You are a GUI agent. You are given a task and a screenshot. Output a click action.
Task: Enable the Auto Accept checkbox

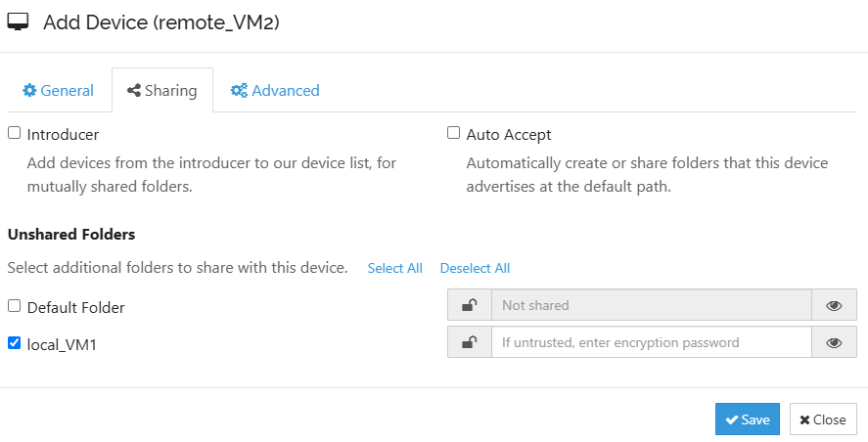pos(453,133)
